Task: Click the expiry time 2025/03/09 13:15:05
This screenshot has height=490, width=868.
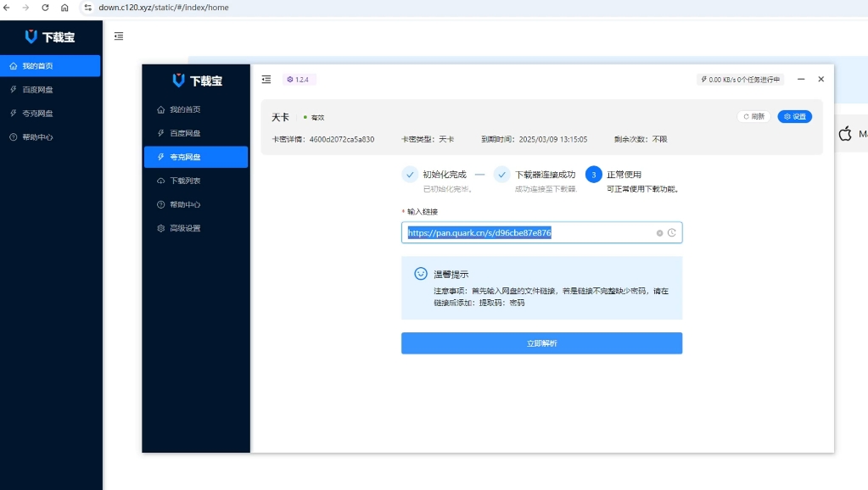Action: click(553, 139)
